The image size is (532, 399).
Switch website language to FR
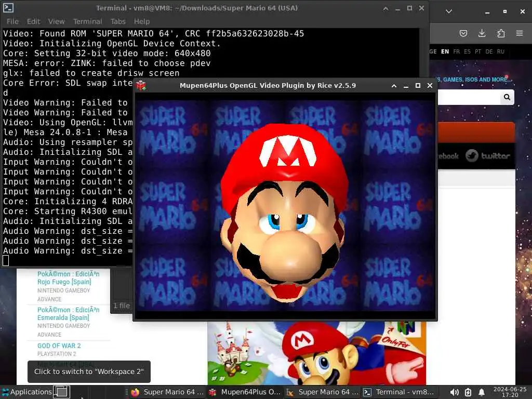click(x=456, y=51)
